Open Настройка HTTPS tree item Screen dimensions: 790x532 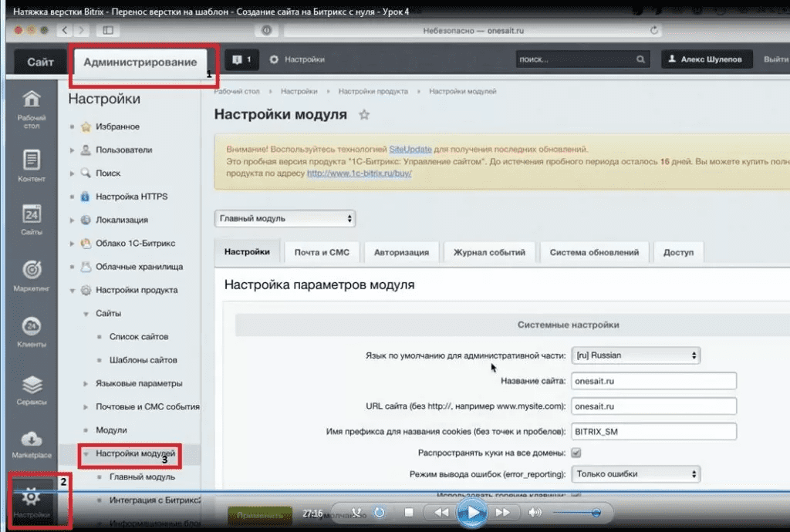131,197
